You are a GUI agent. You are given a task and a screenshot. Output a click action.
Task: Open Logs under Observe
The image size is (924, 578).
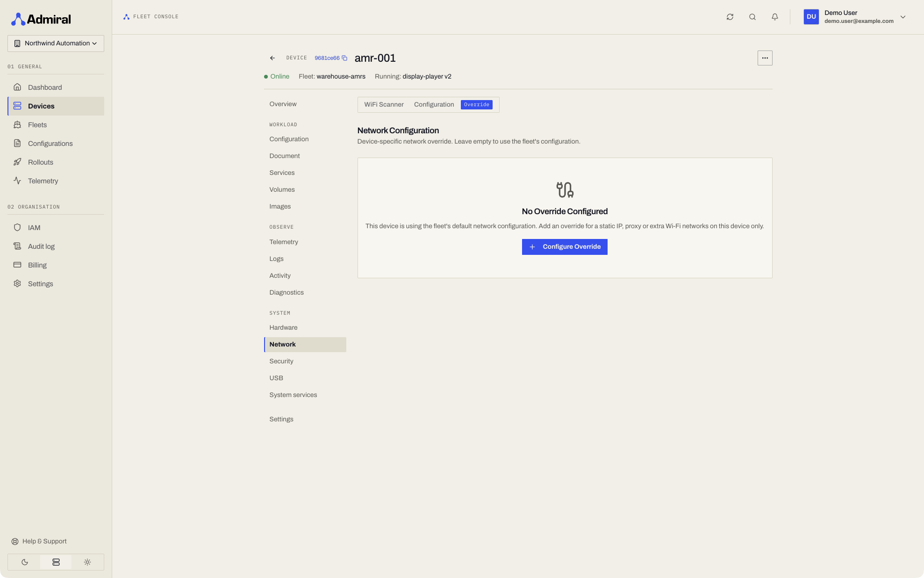305,259
